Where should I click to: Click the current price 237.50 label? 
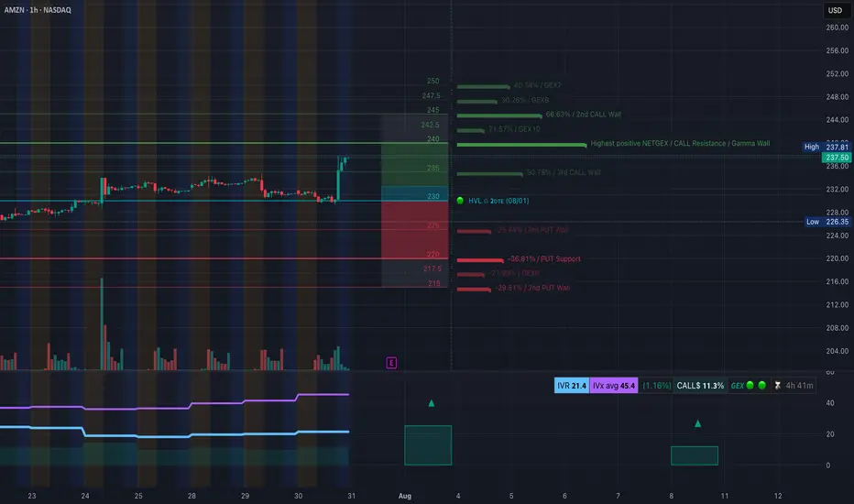[837, 158]
